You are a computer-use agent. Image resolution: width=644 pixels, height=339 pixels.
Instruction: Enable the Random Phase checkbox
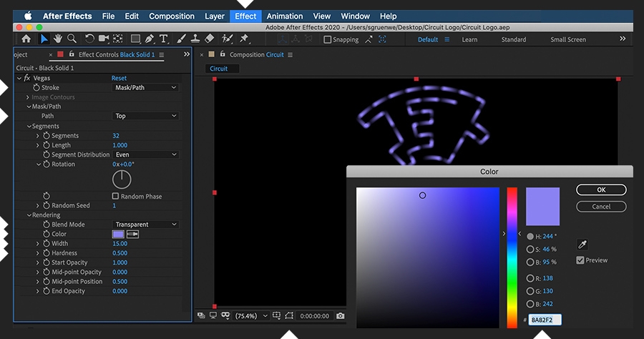click(116, 197)
